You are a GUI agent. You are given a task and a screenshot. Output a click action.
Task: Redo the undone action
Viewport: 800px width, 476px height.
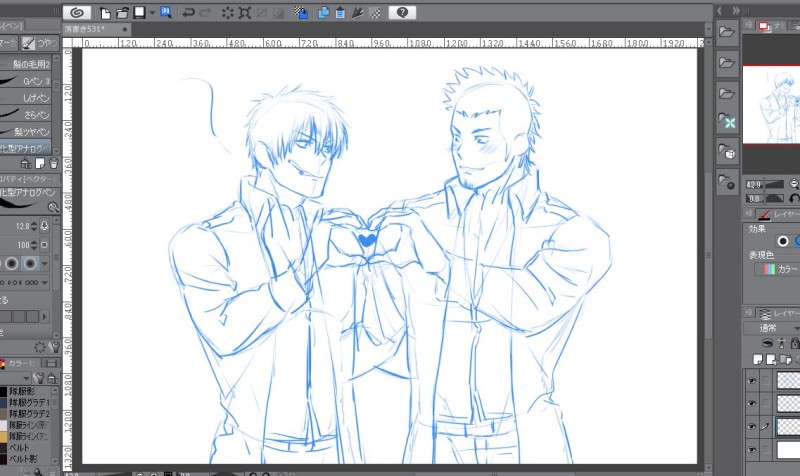pos(205,13)
